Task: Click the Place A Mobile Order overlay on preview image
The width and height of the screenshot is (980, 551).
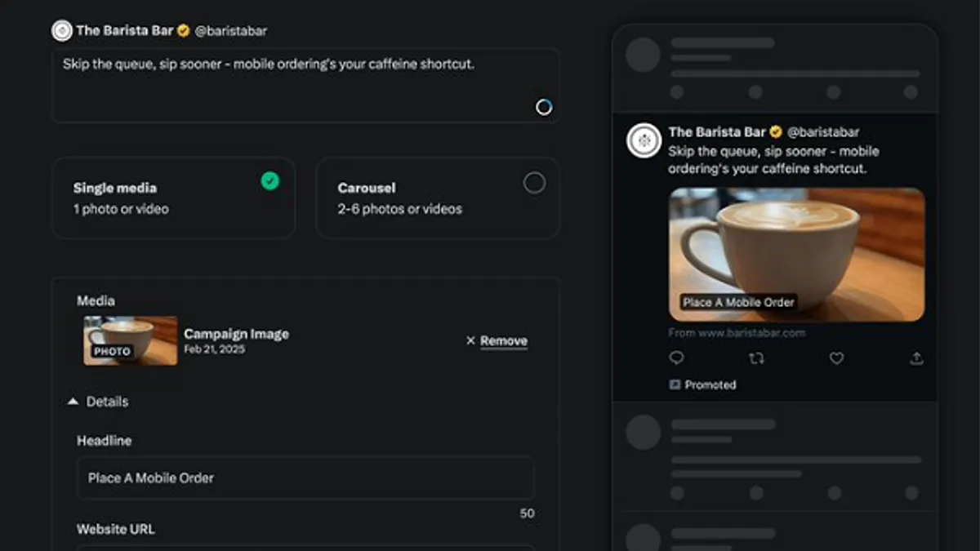Action: point(738,302)
